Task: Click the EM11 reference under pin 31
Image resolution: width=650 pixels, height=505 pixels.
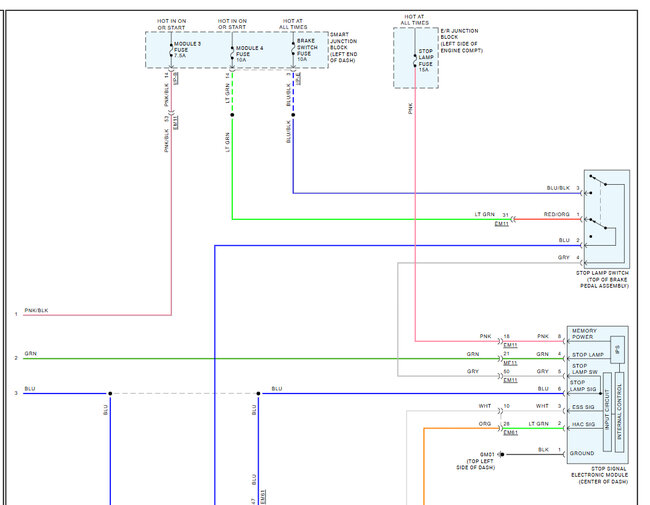Action: pos(502,224)
